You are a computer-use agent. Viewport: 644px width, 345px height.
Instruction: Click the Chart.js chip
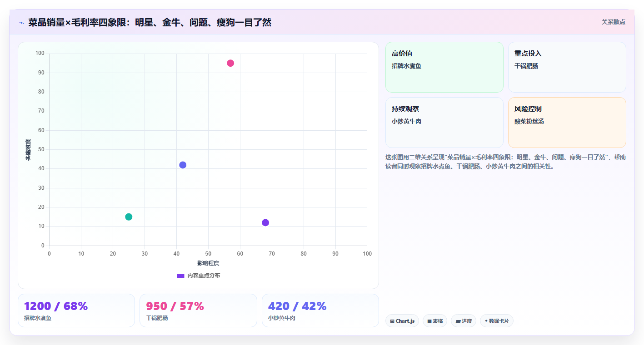point(402,321)
